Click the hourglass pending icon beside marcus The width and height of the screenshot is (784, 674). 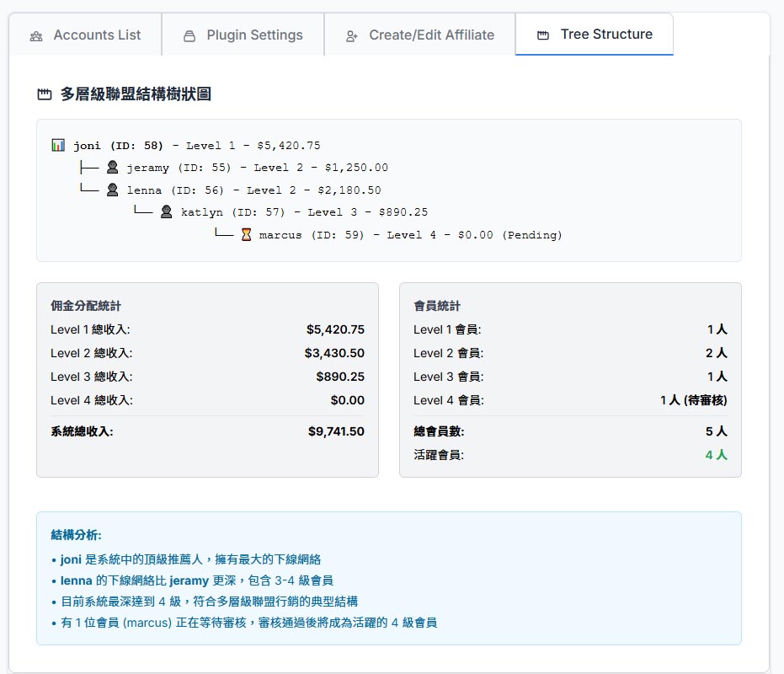246,234
